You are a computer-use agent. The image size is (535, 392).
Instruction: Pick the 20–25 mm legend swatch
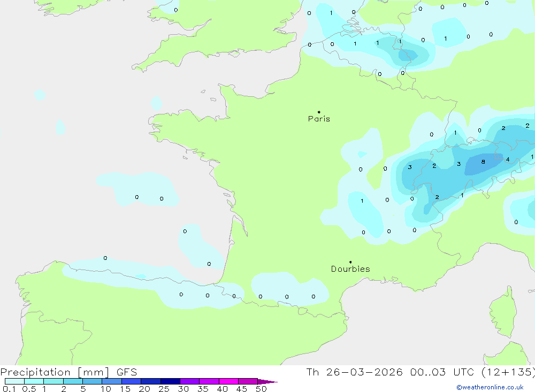[x=150, y=381]
